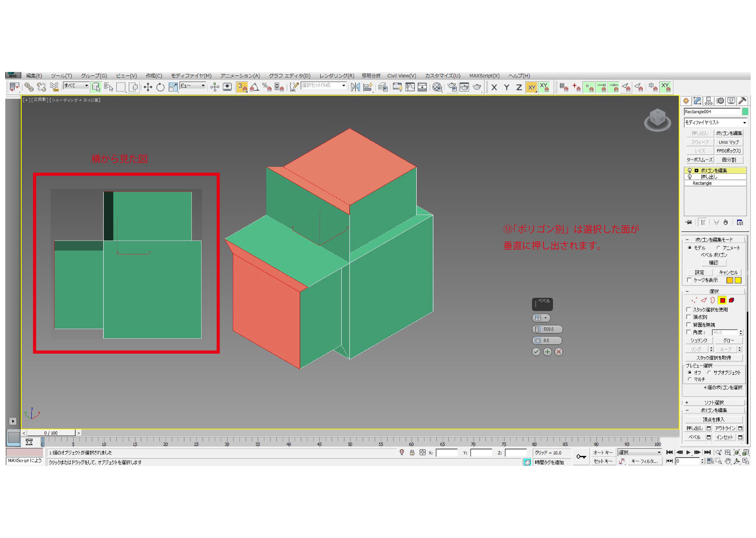
Task: Select the Rotate tool in toolbar
Action: (160, 87)
